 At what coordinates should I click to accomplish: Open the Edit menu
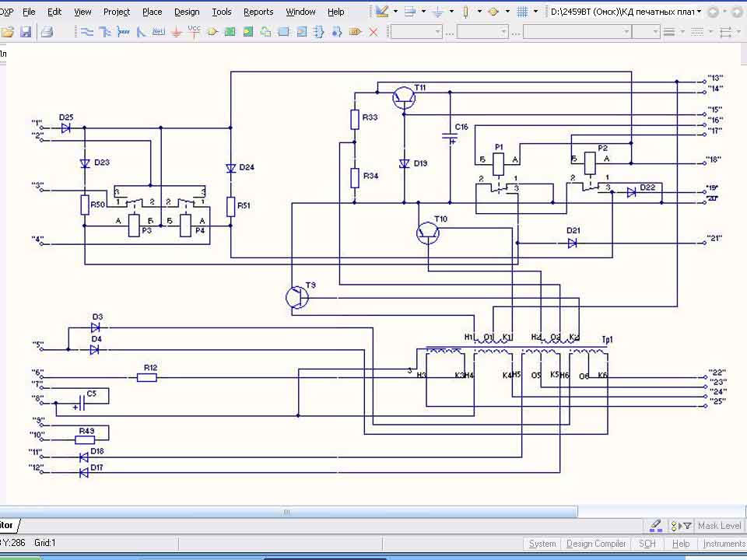pos(54,12)
